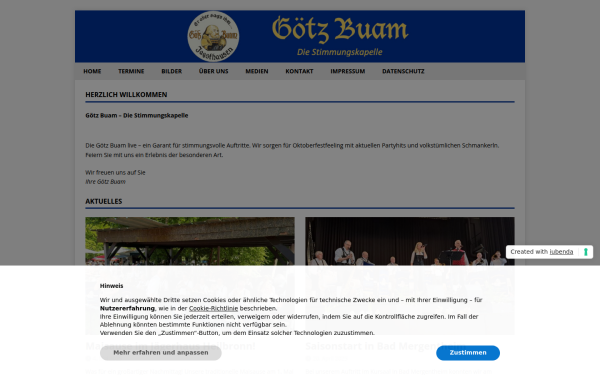Screen dimensions: 600x375
Task: Click the AKTUELLES heading
Action: pos(104,201)
